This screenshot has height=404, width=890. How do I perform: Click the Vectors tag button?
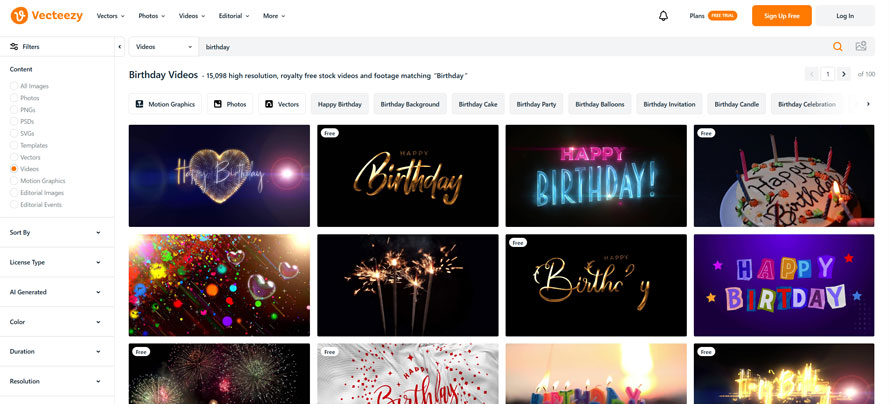pyautogui.click(x=282, y=104)
